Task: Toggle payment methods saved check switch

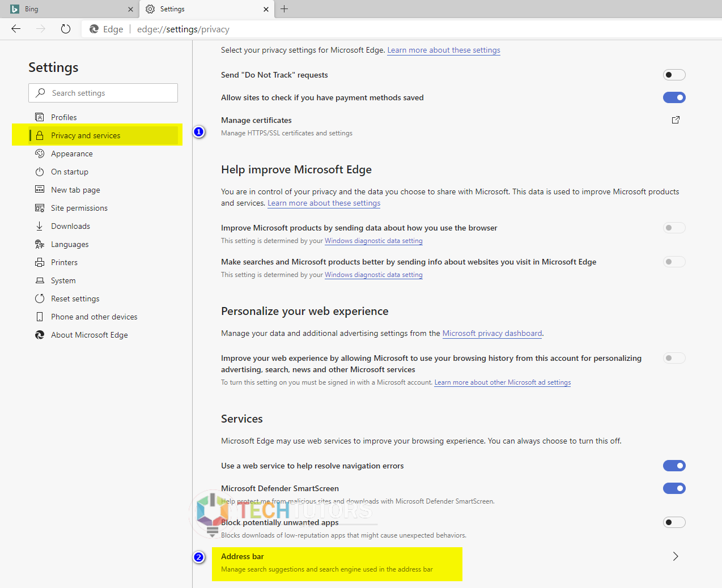Action: pyautogui.click(x=674, y=97)
